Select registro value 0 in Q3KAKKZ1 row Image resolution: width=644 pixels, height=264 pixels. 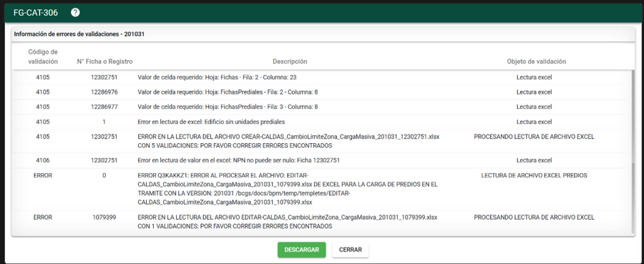pos(104,175)
